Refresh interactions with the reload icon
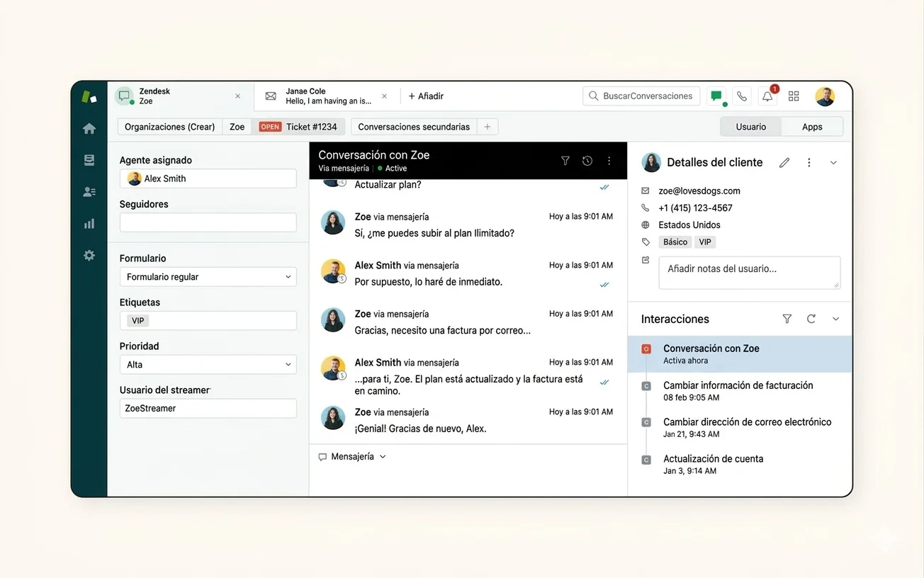The width and height of the screenshot is (924, 578). (x=811, y=319)
